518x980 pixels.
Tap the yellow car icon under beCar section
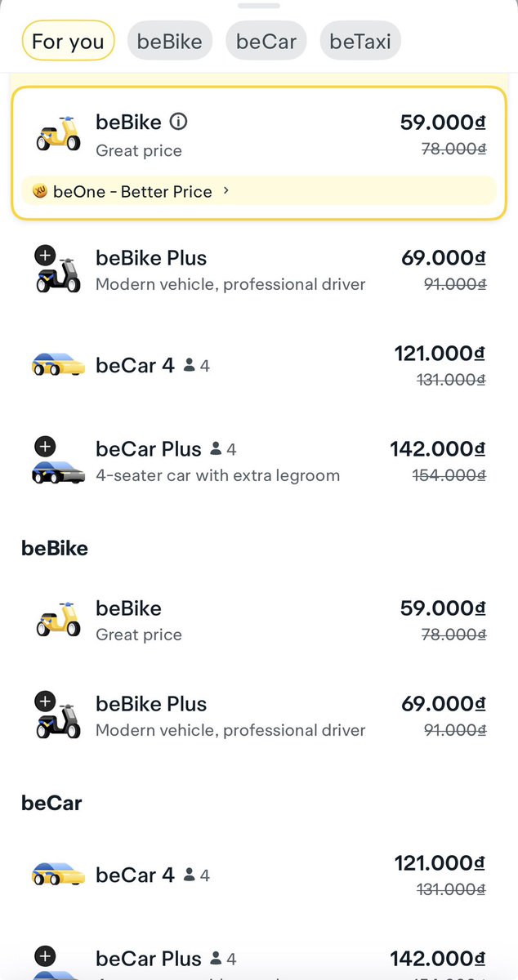click(x=58, y=874)
